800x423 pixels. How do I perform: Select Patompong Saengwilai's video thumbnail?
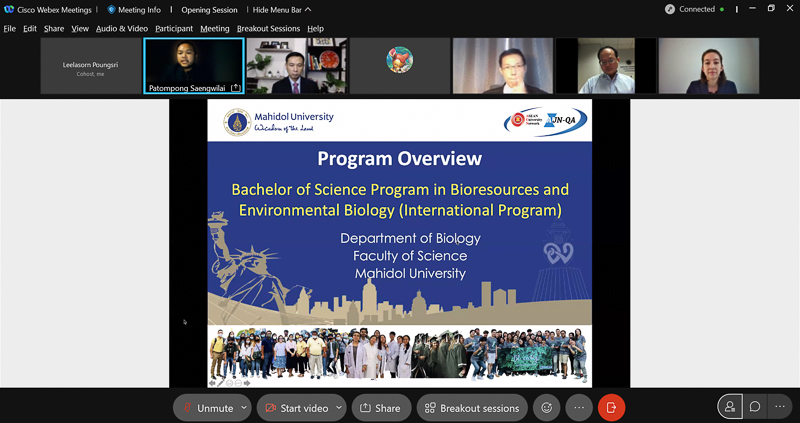(x=194, y=66)
